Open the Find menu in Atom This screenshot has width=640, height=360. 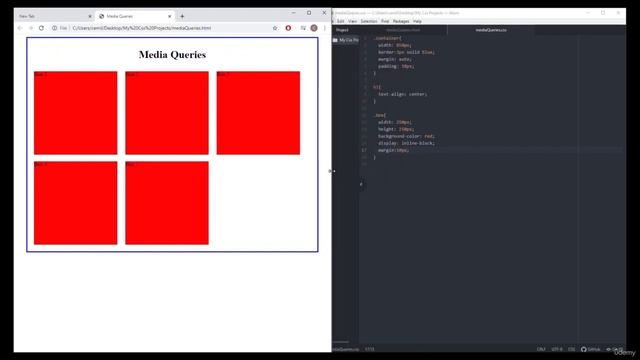pyautogui.click(x=385, y=21)
